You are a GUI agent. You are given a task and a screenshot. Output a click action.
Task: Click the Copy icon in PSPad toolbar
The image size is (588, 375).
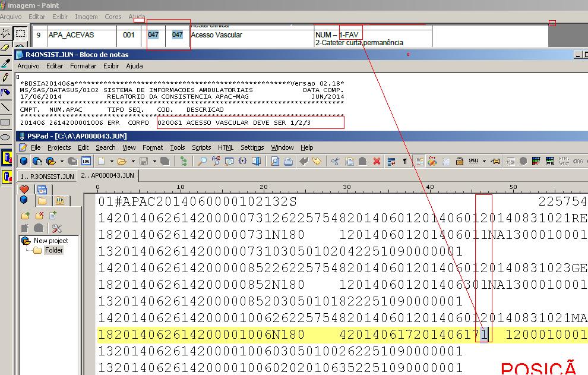tap(349, 161)
